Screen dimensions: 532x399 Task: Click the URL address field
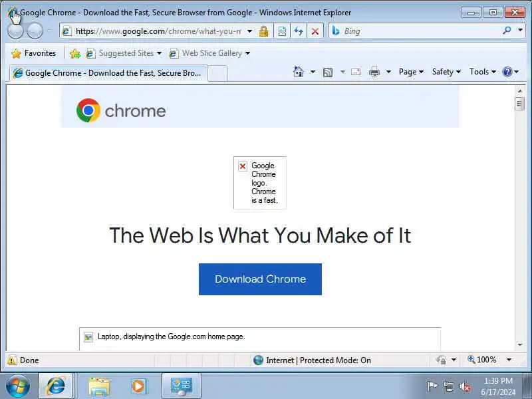(x=158, y=31)
